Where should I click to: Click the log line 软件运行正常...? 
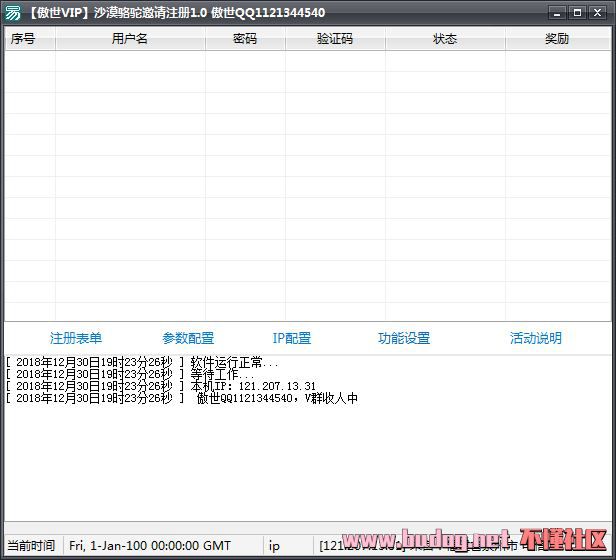coord(142,362)
